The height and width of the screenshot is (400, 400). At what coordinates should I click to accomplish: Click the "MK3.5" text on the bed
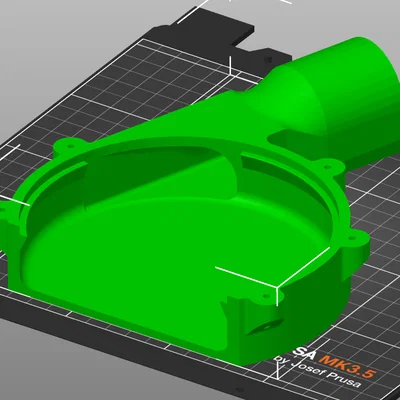[347, 366]
